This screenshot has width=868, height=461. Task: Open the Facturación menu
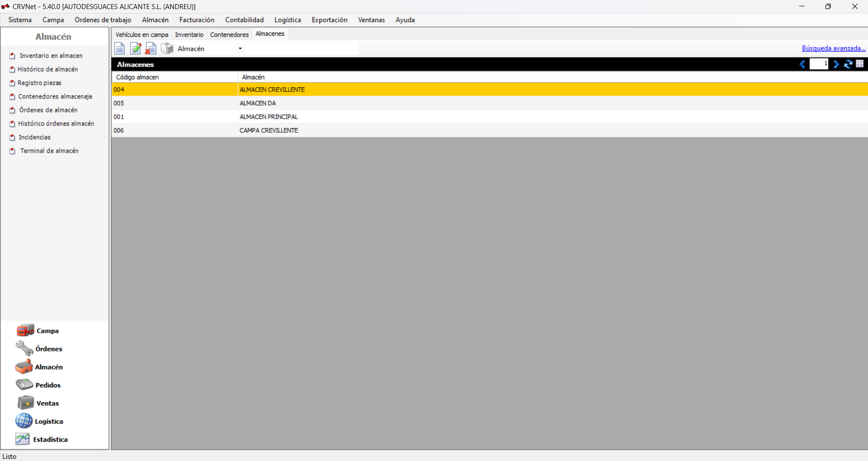point(197,20)
